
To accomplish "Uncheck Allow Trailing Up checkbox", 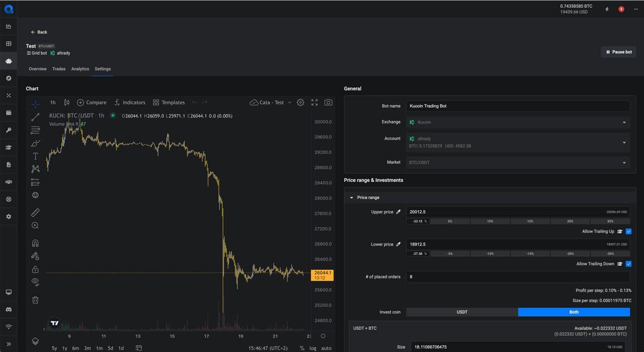I will (629, 232).
